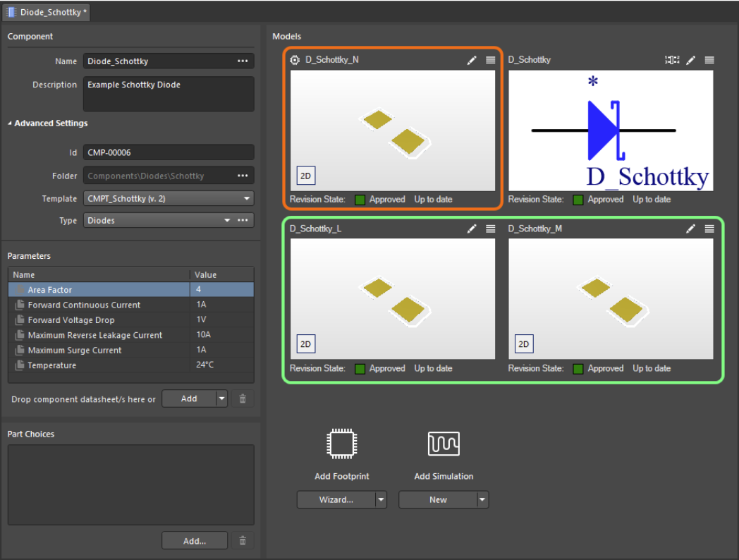Click the edit pencil icon for D_Schottky_N
The width and height of the screenshot is (739, 560).
pyautogui.click(x=471, y=60)
